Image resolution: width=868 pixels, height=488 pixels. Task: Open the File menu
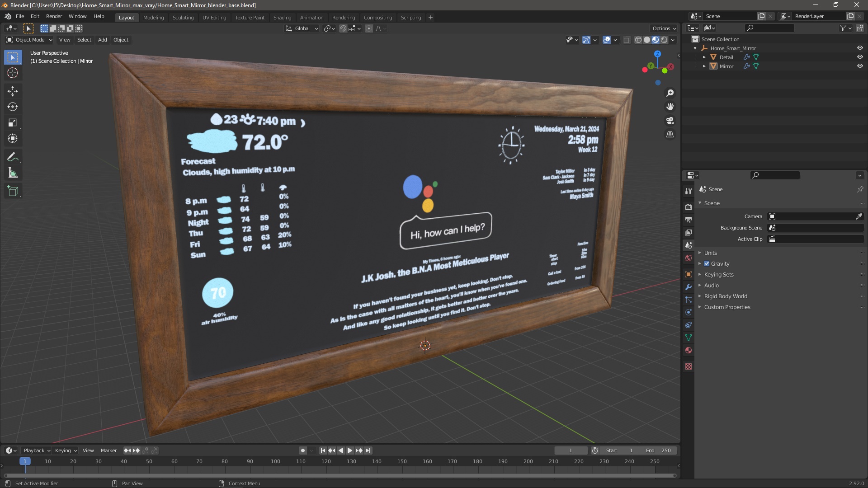[20, 16]
